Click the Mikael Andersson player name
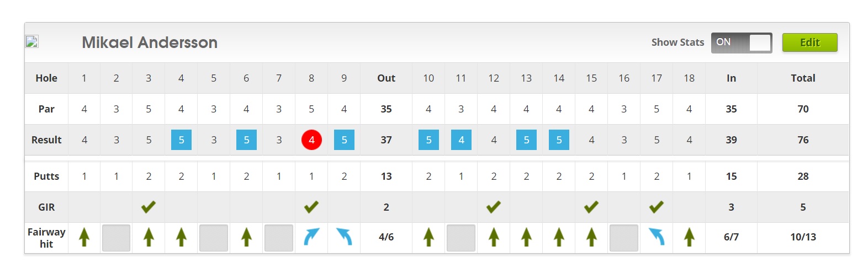 pyautogui.click(x=150, y=42)
